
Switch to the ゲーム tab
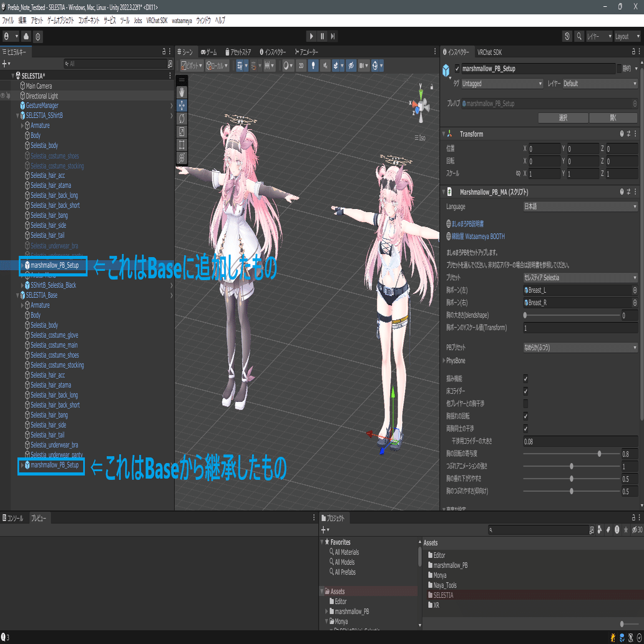coord(208,52)
